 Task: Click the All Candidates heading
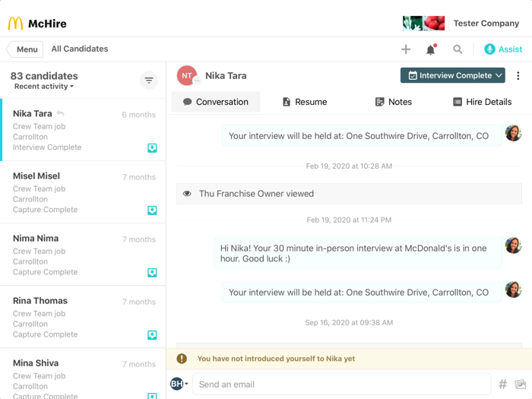click(80, 49)
